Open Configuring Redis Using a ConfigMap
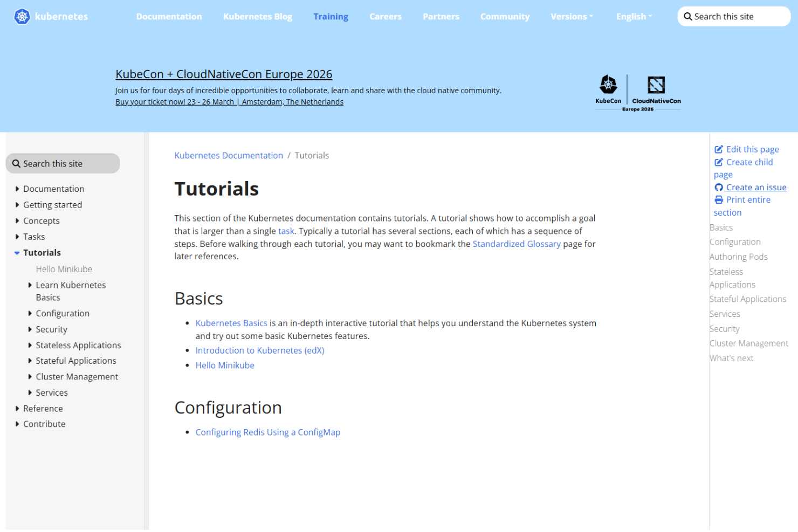The width and height of the screenshot is (798, 532). (268, 432)
